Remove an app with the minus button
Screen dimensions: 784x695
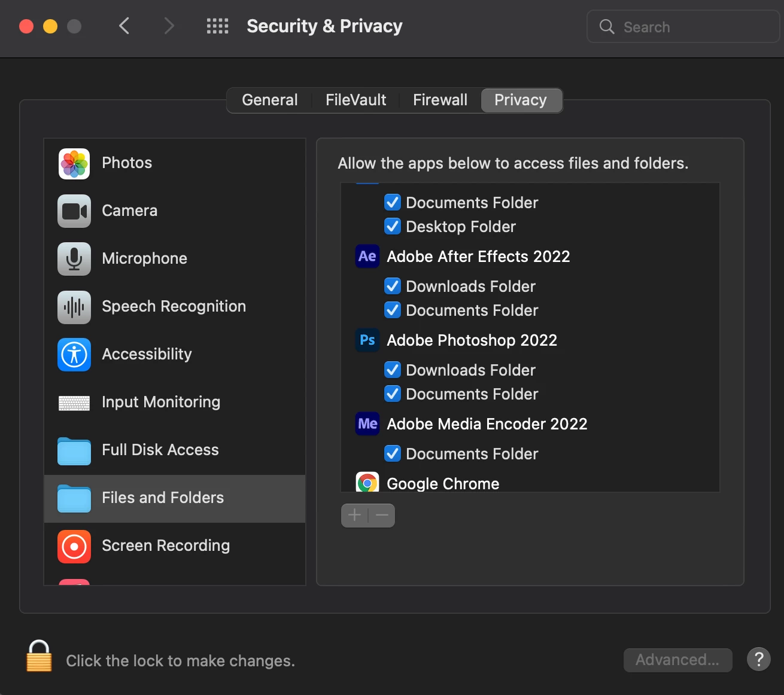coord(382,515)
